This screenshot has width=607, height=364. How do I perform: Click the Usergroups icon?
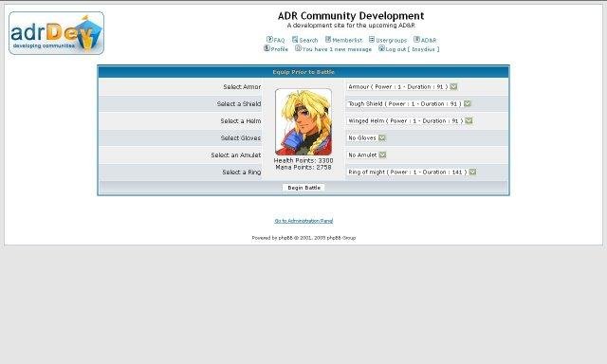tap(372, 40)
